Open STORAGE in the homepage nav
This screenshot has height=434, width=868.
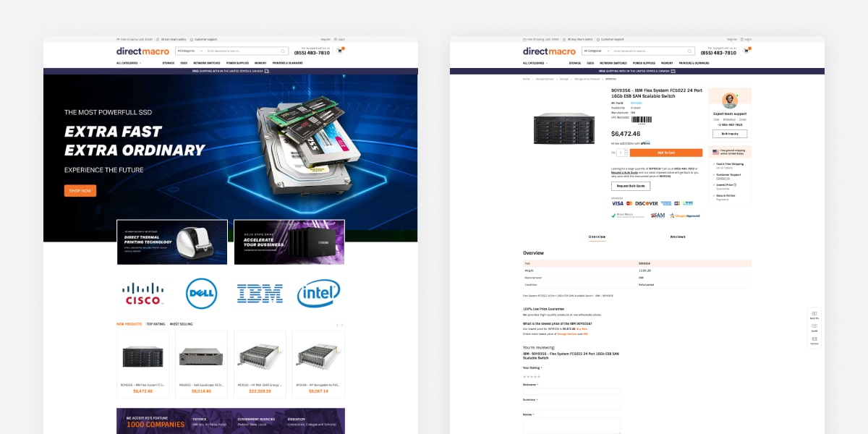pyautogui.click(x=168, y=63)
